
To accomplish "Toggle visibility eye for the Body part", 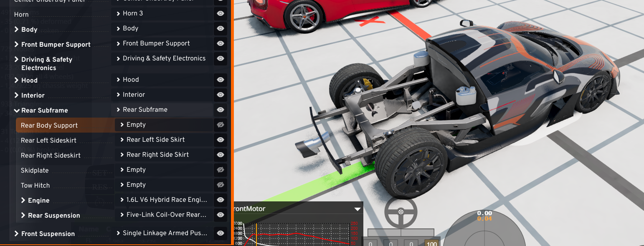I will click(221, 28).
